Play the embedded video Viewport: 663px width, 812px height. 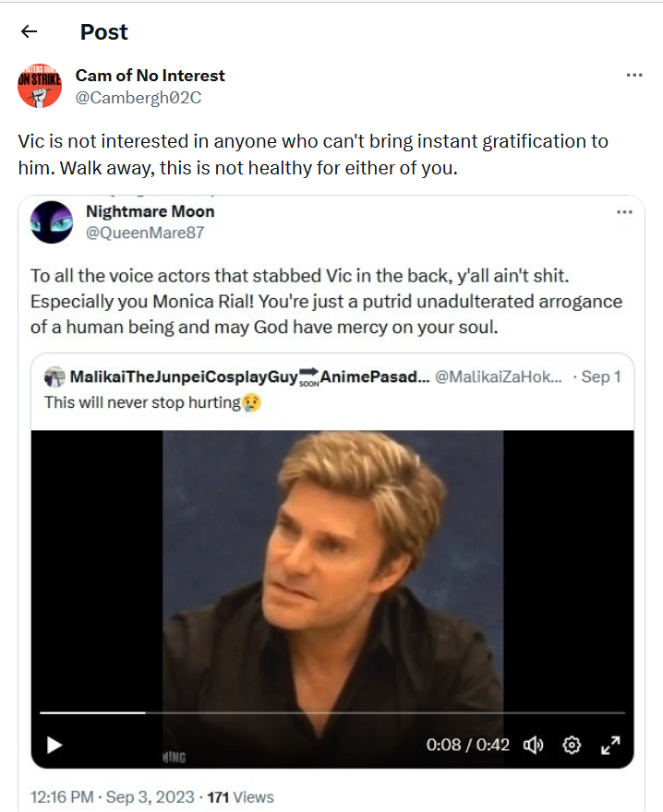tap(55, 745)
